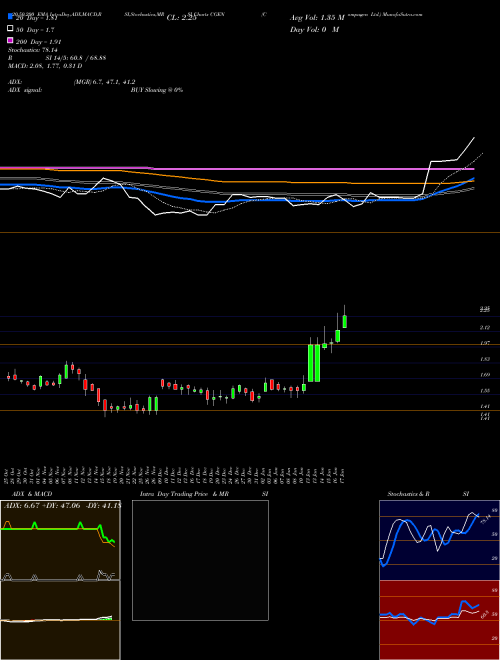The image size is (500, 660).
Task: Select the '50 Day - 1.7' legend text
Action: [x=35, y=30]
